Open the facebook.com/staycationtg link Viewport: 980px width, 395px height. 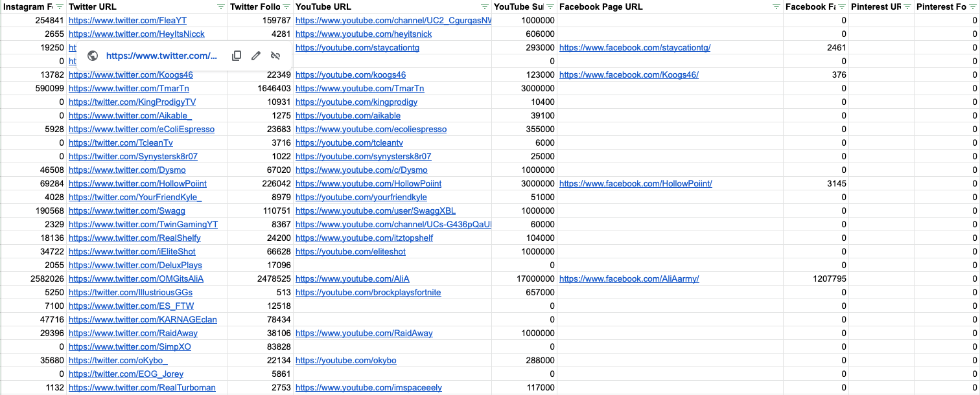(x=635, y=47)
